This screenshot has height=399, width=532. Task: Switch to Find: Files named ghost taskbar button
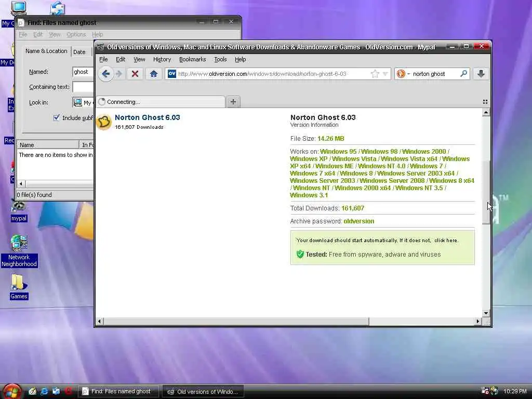(119, 392)
